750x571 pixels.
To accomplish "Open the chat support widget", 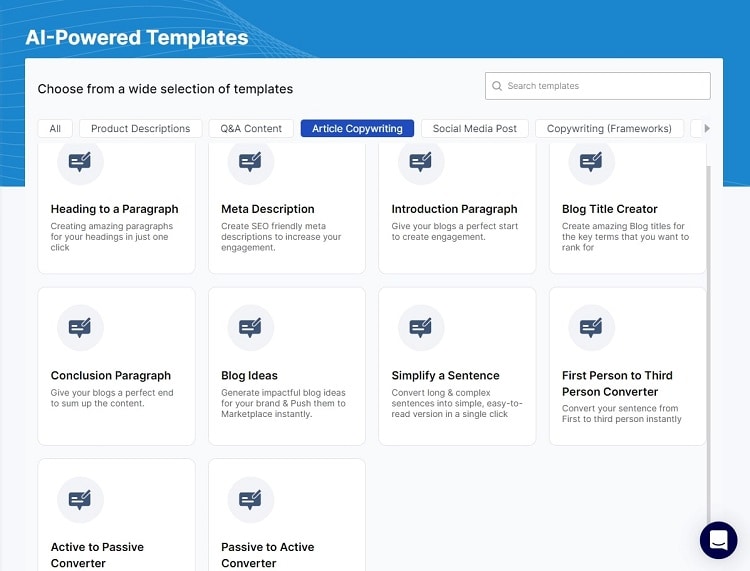I will coord(718,540).
